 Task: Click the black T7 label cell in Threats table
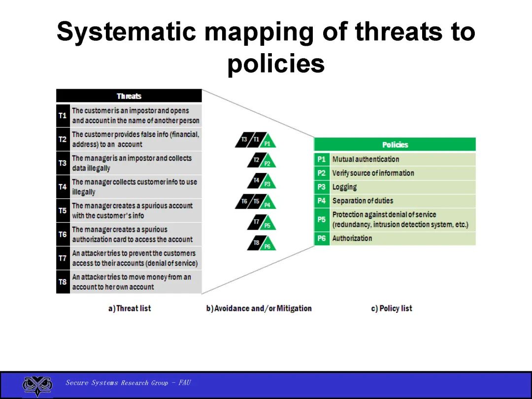click(x=63, y=258)
